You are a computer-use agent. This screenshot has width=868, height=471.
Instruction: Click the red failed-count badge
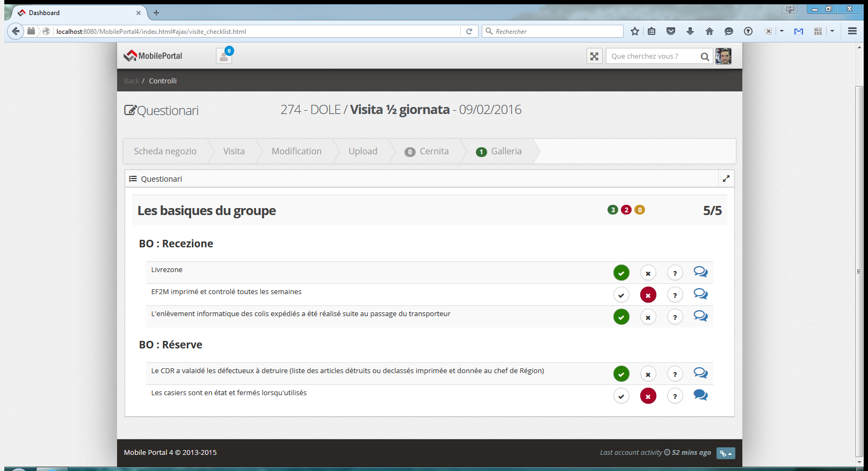(626, 210)
